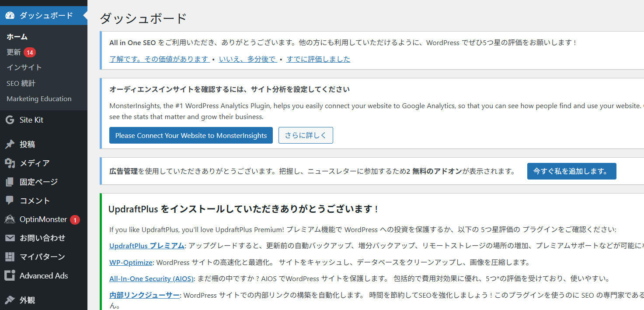
Task: Click the オーディエンスインサイト notice heading
Action: coord(230,90)
